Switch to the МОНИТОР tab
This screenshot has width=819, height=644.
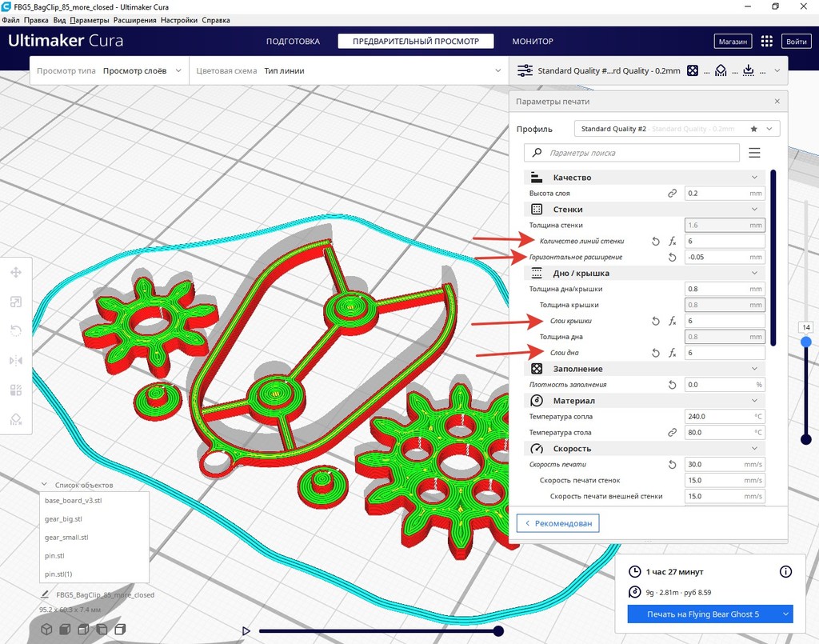click(533, 42)
